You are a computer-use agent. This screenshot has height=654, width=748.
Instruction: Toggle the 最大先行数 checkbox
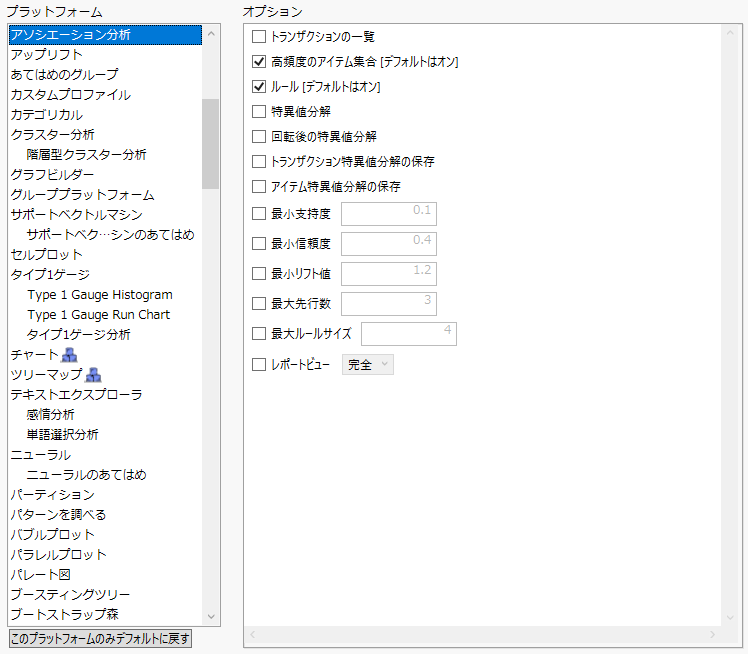(x=259, y=303)
